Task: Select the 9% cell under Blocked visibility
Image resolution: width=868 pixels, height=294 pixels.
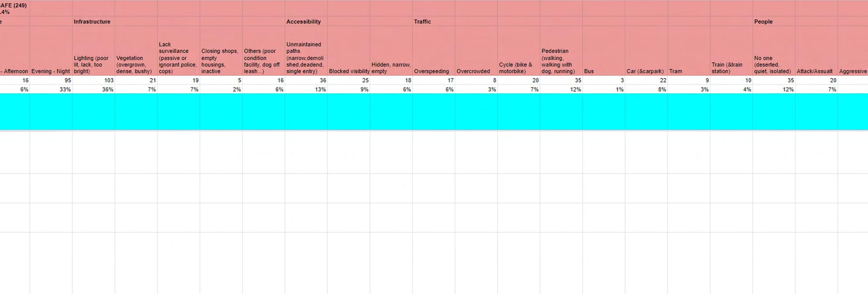Action: click(349, 89)
